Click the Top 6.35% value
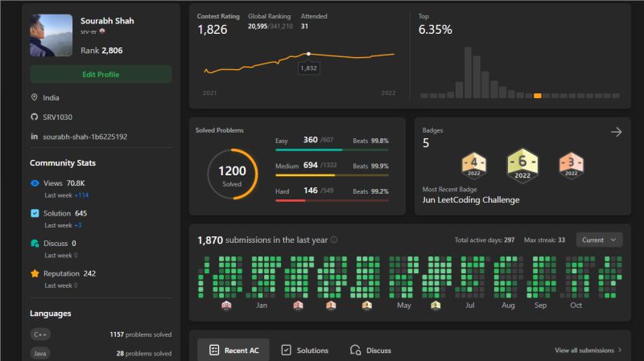This screenshot has height=361, width=644. point(435,30)
